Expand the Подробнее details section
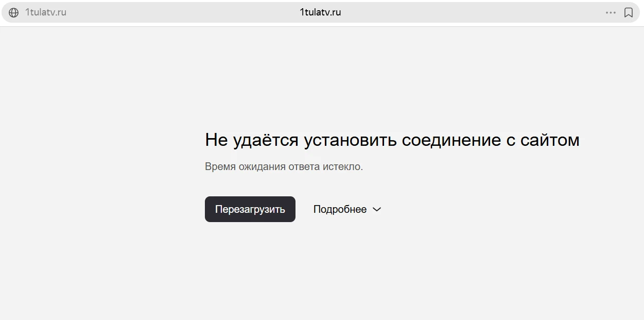Image resolution: width=644 pixels, height=320 pixels. [x=347, y=209]
